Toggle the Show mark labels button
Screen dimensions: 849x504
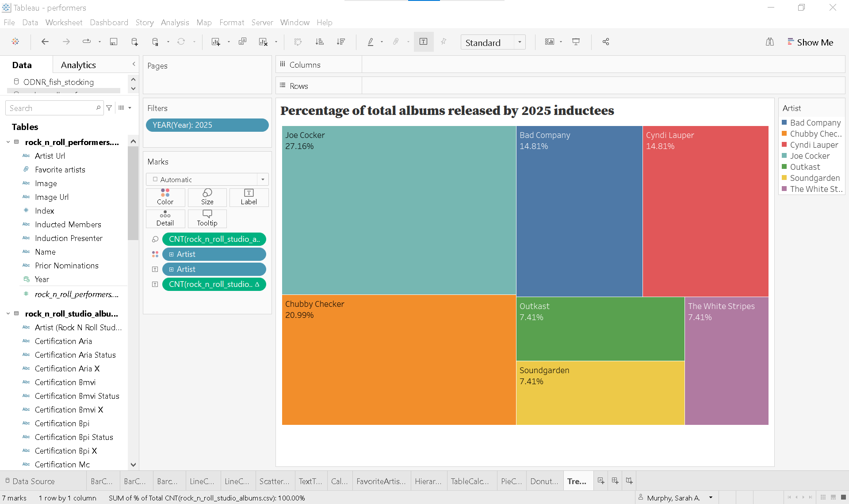click(x=423, y=42)
